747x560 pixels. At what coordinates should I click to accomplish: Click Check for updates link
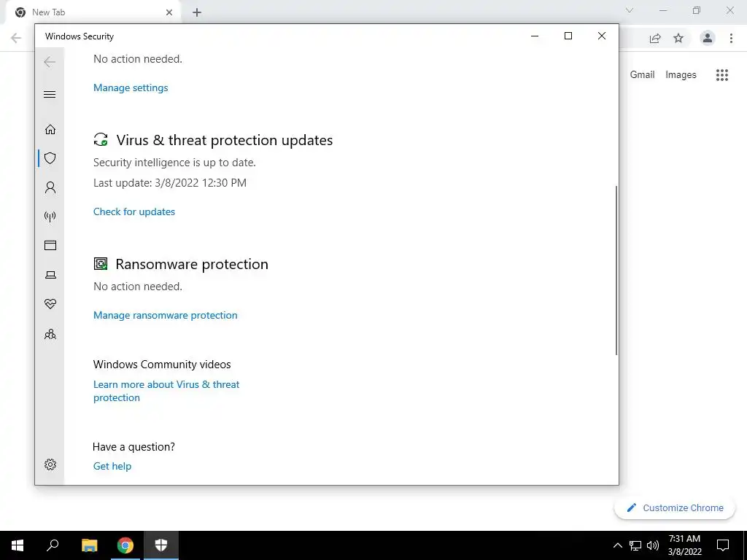click(134, 211)
